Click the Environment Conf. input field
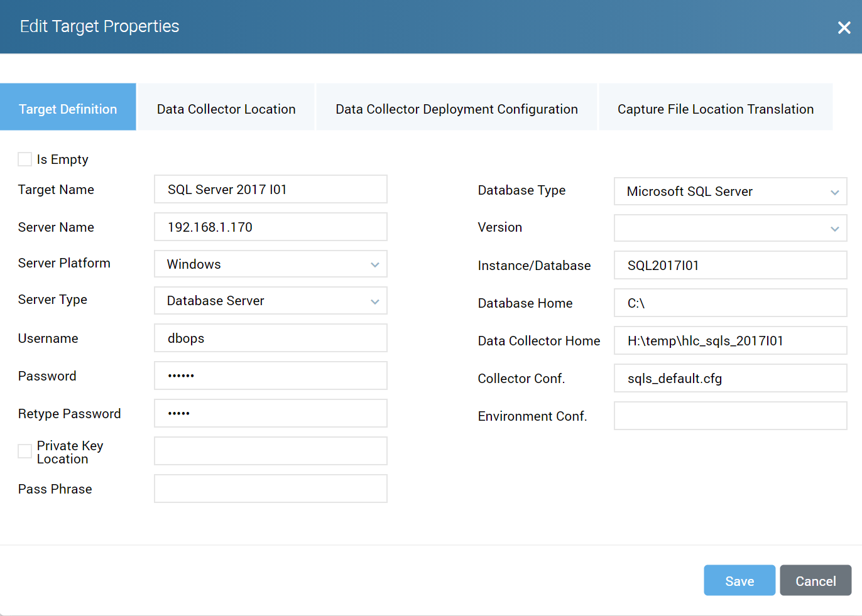This screenshot has width=862, height=616. 730,416
